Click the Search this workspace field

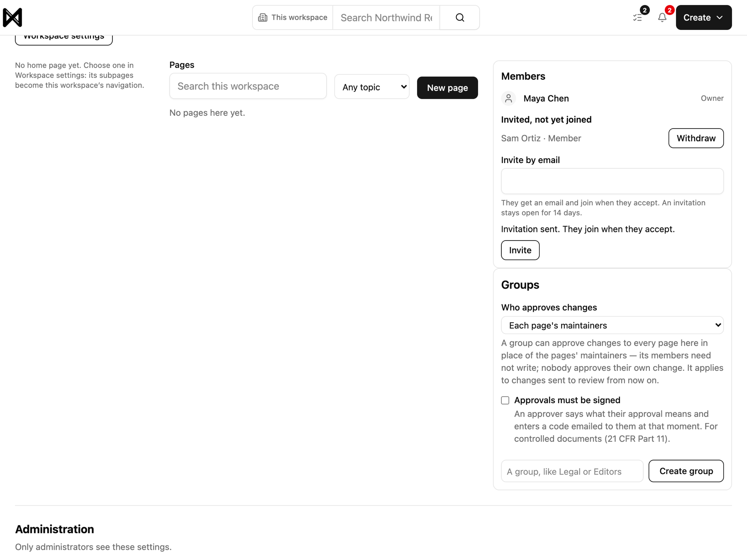(x=248, y=86)
